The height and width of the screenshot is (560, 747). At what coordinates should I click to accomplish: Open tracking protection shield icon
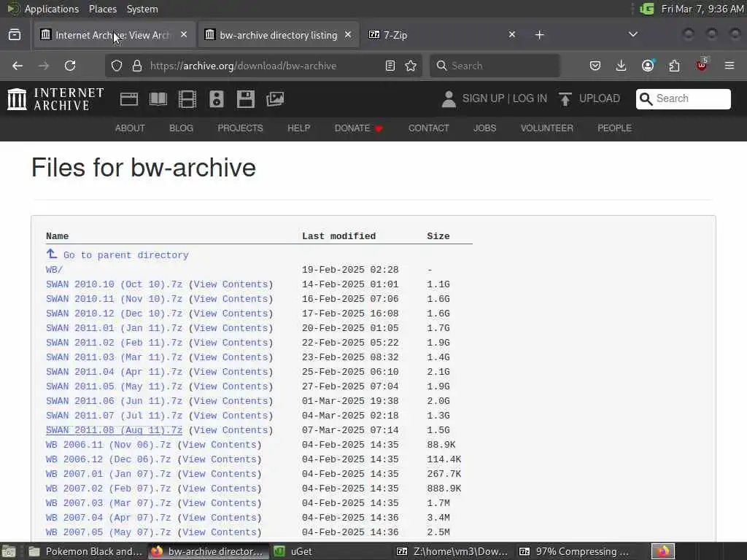(x=117, y=66)
